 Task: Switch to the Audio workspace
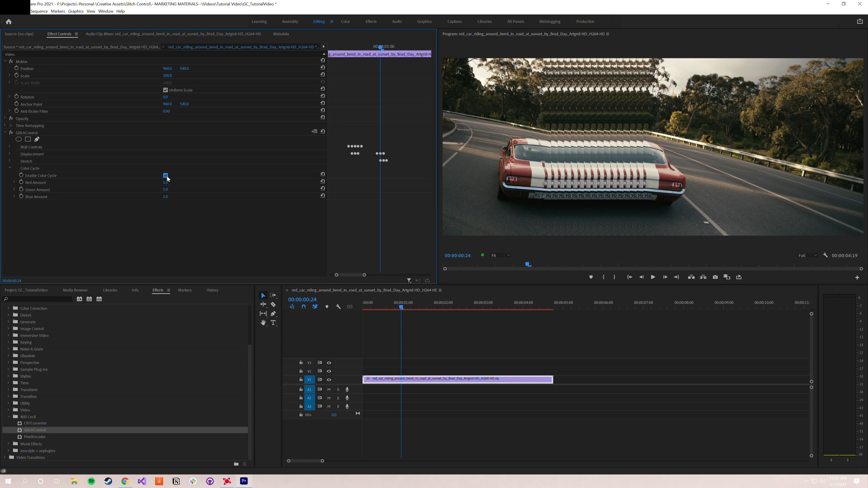[x=397, y=22]
